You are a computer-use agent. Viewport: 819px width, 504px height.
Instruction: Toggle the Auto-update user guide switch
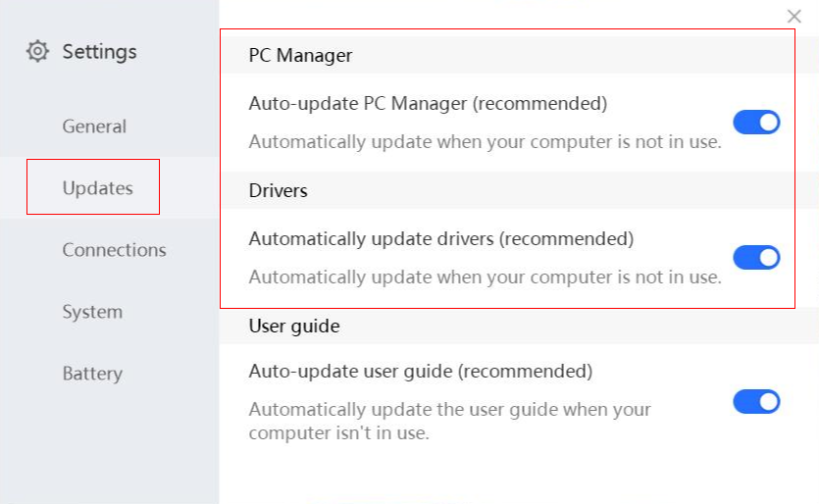756,402
